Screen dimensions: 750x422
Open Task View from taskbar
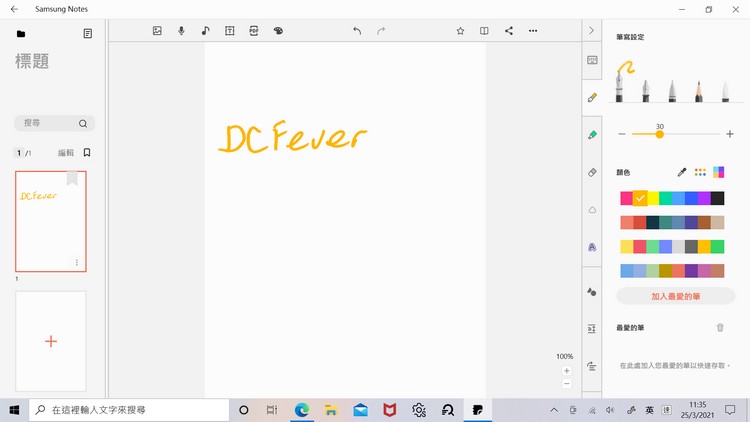click(272, 410)
